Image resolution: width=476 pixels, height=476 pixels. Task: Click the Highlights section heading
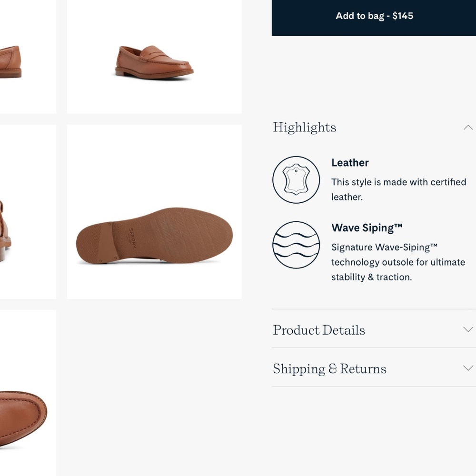pyautogui.click(x=305, y=128)
